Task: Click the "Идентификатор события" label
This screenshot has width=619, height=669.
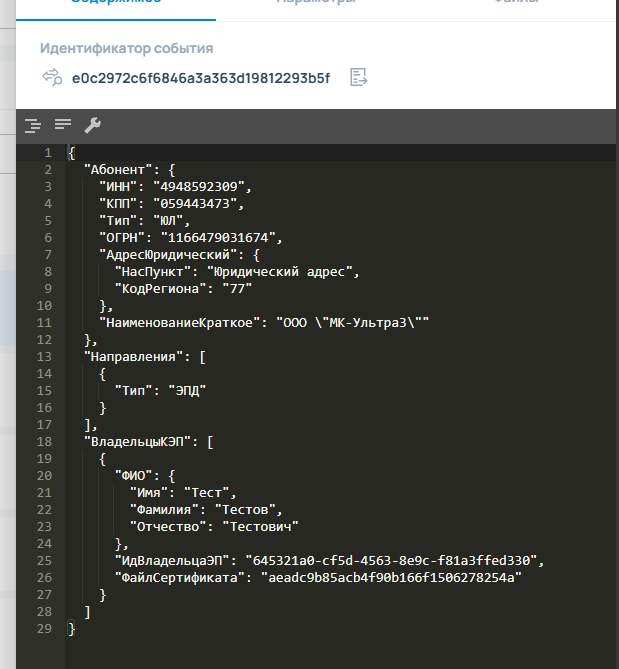Action: coord(127,48)
